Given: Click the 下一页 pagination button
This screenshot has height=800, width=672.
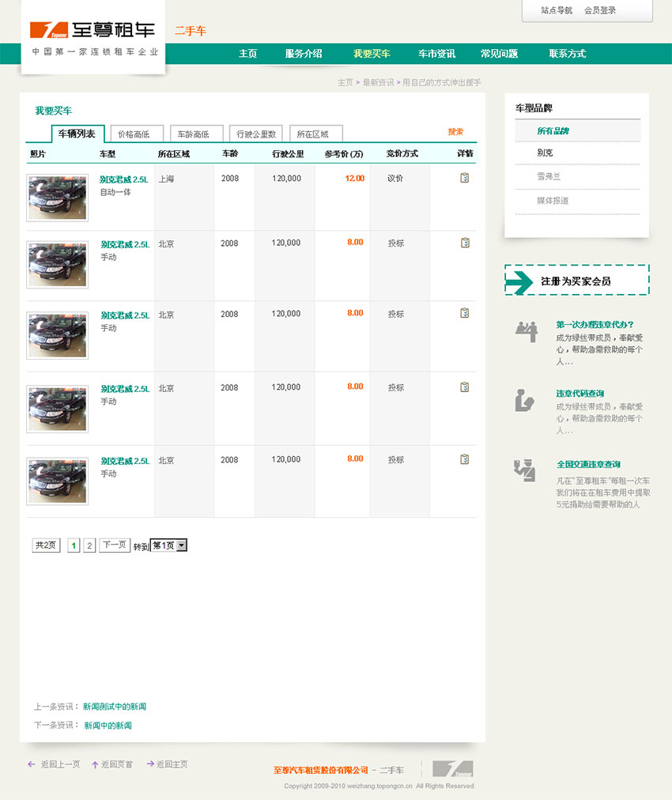Looking at the screenshot, I should pos(115,545).
